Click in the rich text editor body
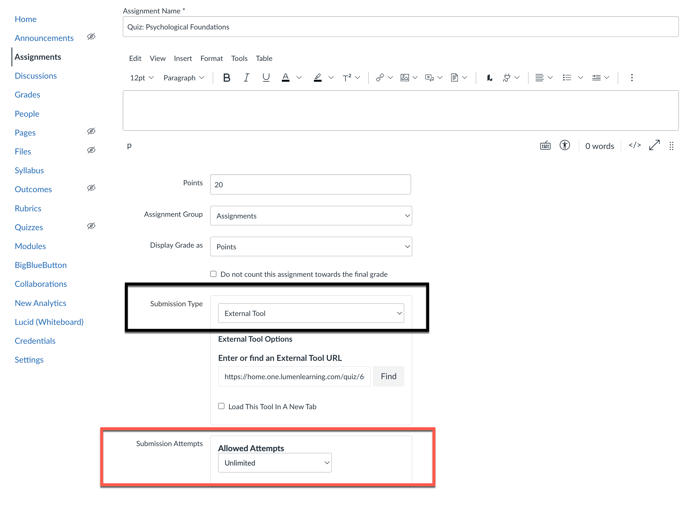The width and height of the screenshot is (688, 505). tap(401, 111)
